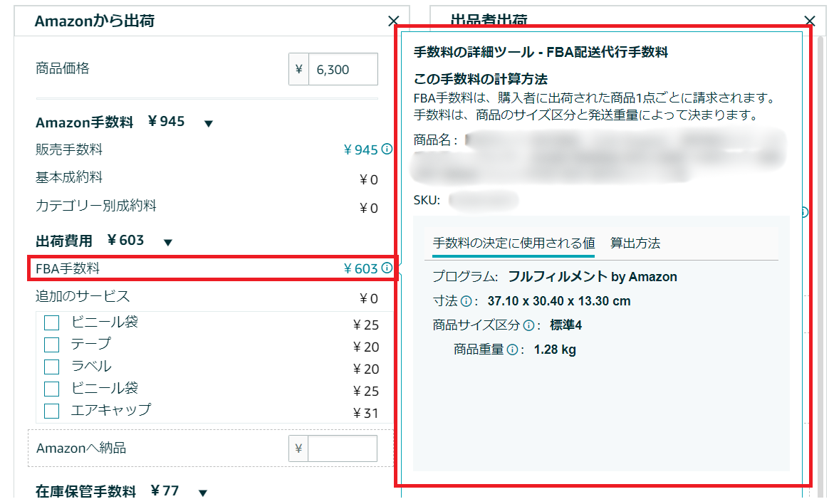Click the エアキャップ price ¥31
Viewport: 834px width, 504px height.
(366, 413)
